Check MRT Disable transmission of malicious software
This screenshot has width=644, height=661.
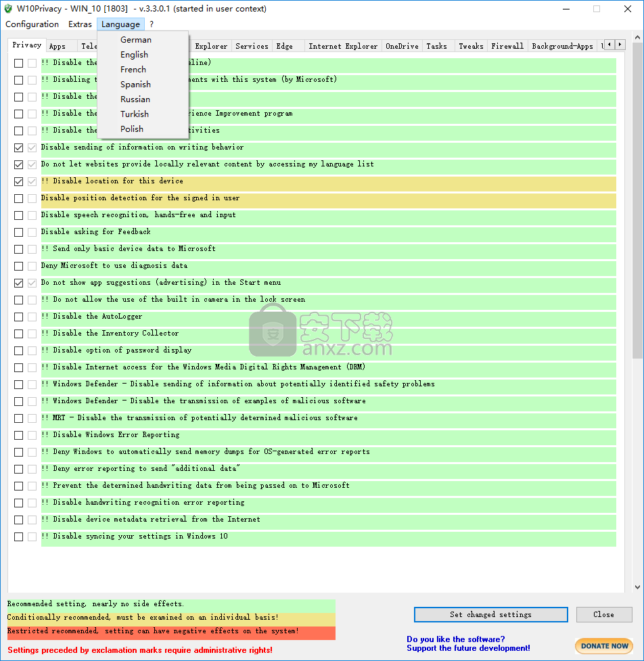[18, 418]
